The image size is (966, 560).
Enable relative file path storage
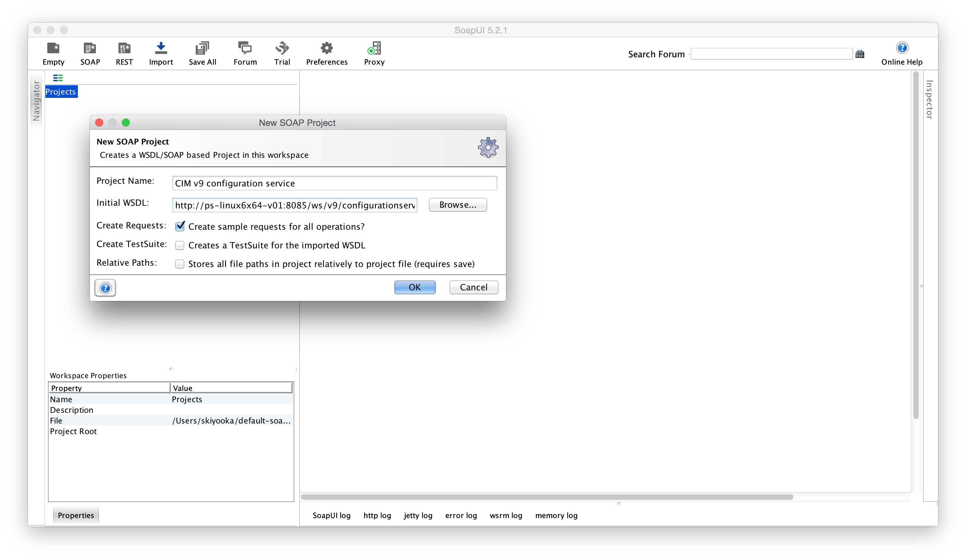point(180,264)
